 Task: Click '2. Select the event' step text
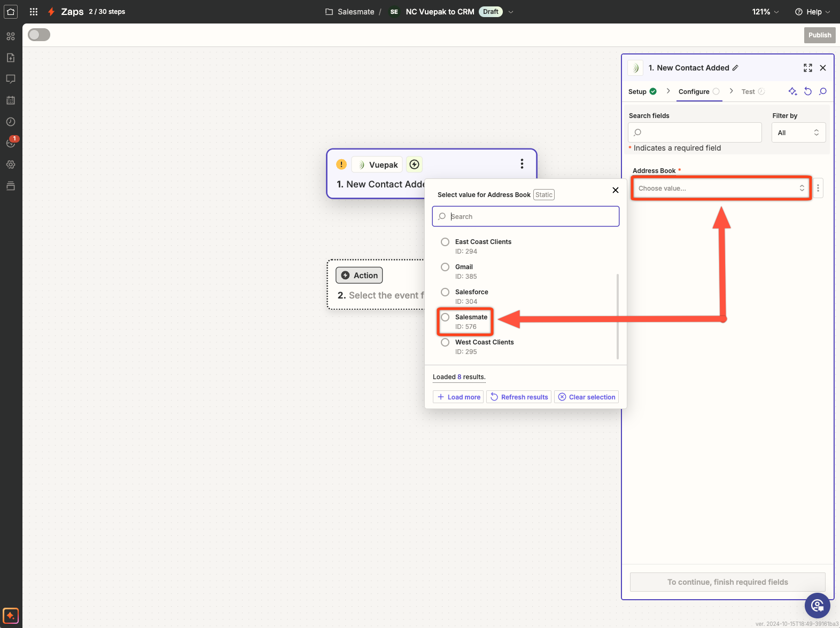point(382,295)
